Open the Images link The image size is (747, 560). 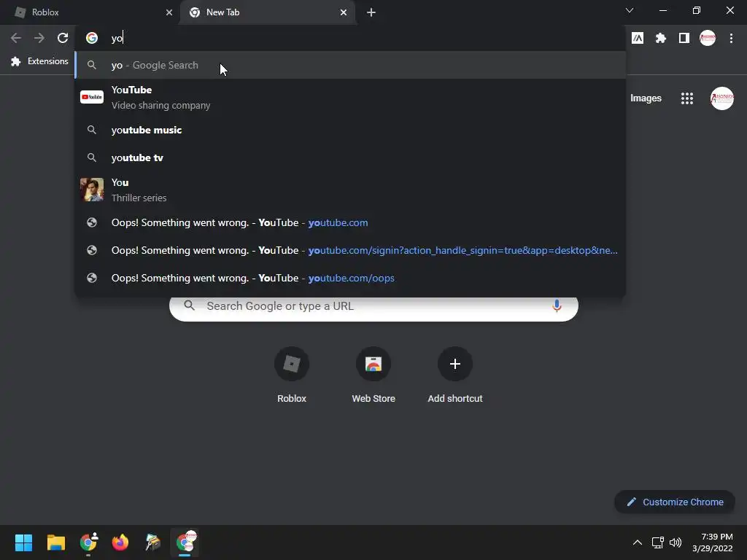(646, 98)
